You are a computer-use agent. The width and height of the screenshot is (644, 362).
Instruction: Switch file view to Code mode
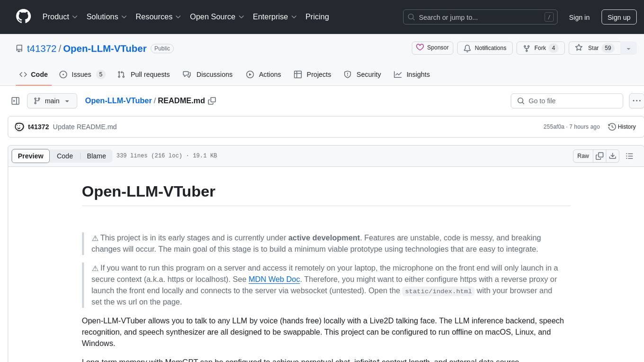pos(65,156)
